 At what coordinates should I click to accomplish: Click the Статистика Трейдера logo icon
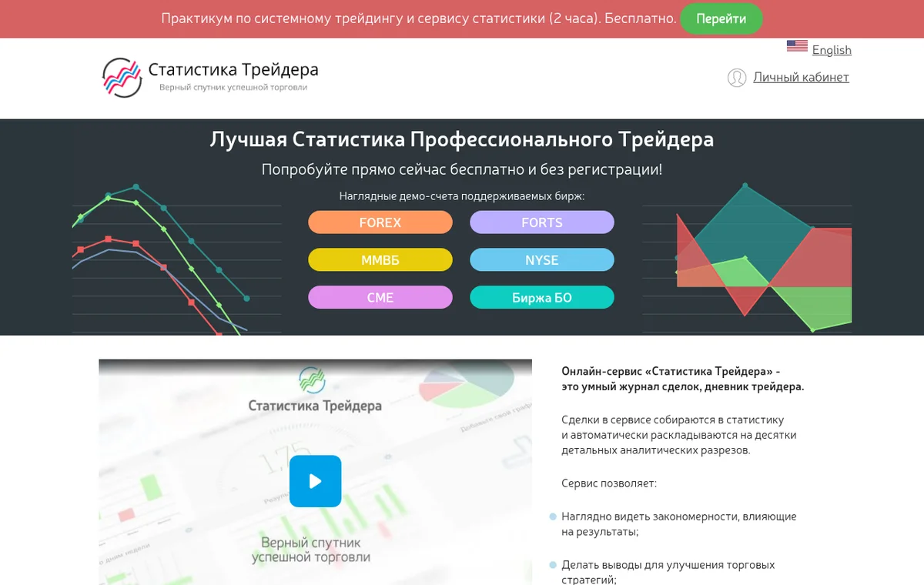[x=122, y=77]
